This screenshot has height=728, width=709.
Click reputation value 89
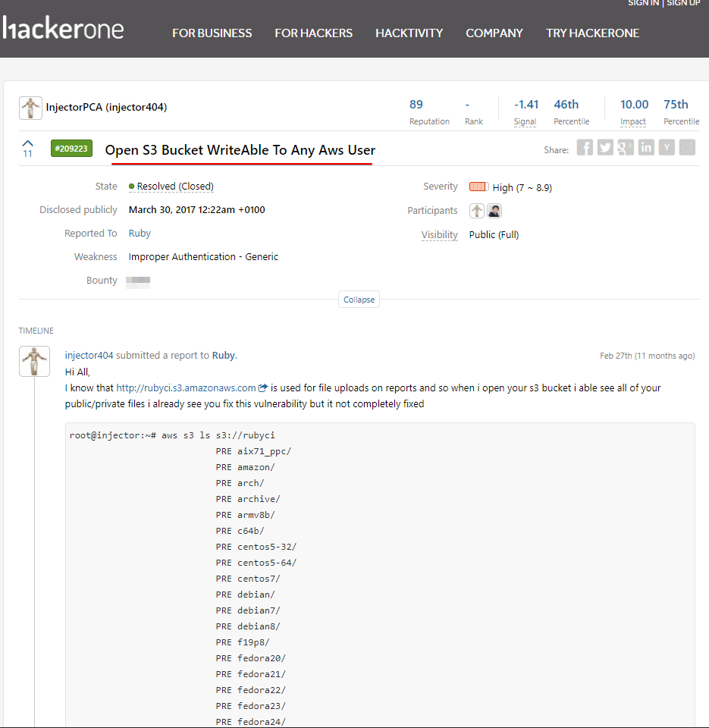(x=416, y=105)
